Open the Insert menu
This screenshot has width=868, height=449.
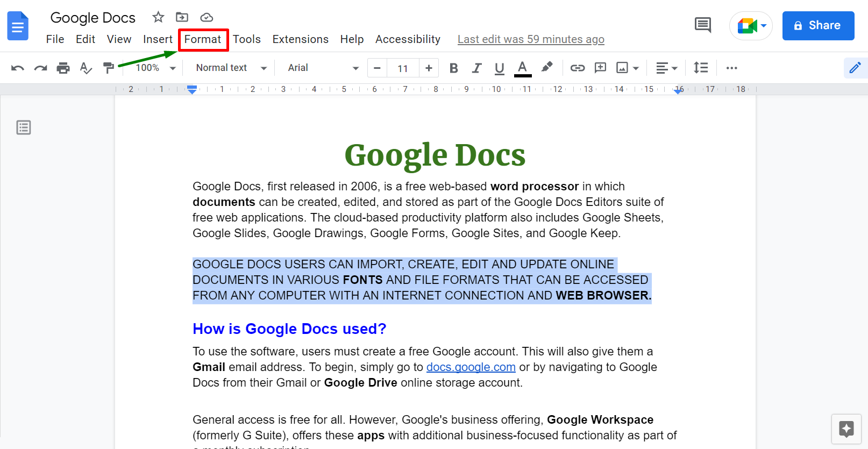[x=158, y=39]
